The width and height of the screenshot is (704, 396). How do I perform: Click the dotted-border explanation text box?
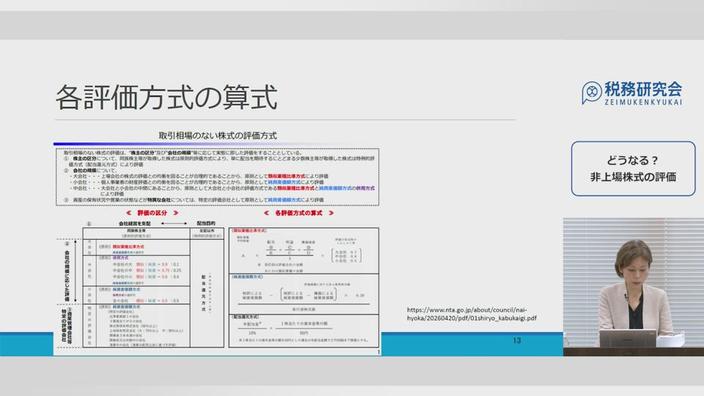218,177
